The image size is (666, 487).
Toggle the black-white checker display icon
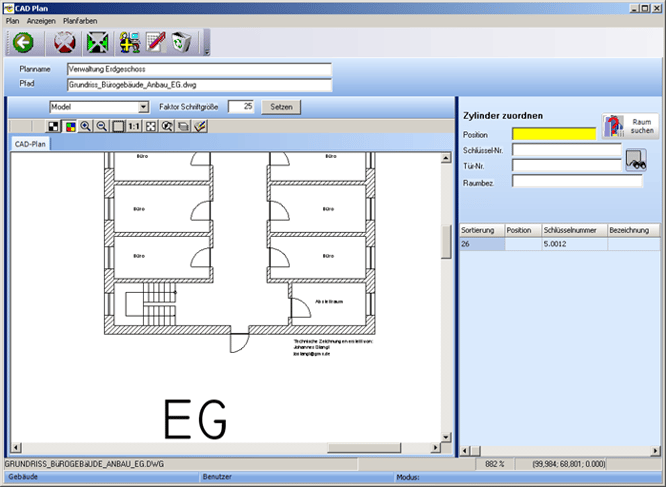coord(54,127)
